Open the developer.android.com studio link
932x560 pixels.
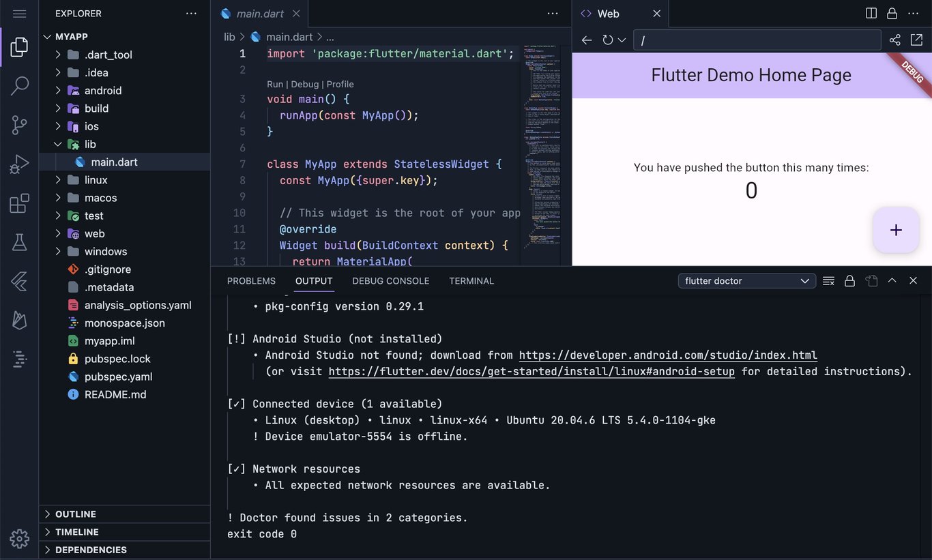668,355
